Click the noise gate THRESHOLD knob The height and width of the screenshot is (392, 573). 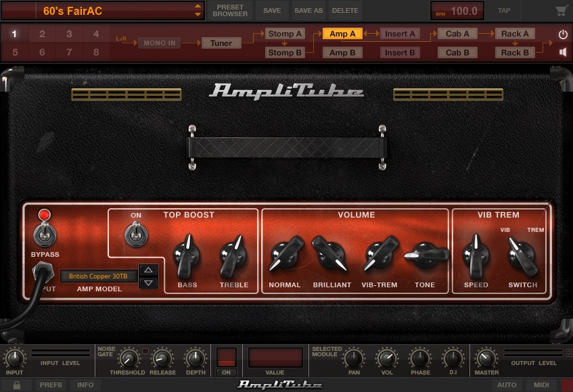[129, 358]
